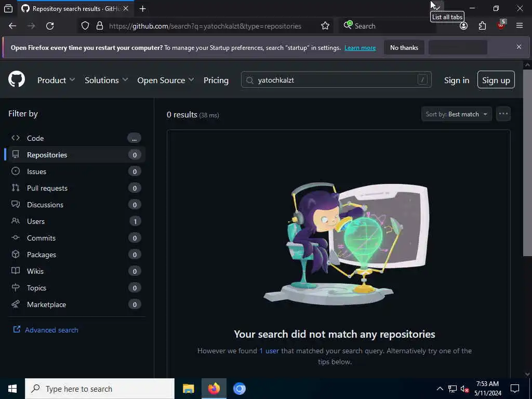Click the GitHub search field containing yatochkalzt
Viewport: 532px width, 399px height.
click(336, 80)
